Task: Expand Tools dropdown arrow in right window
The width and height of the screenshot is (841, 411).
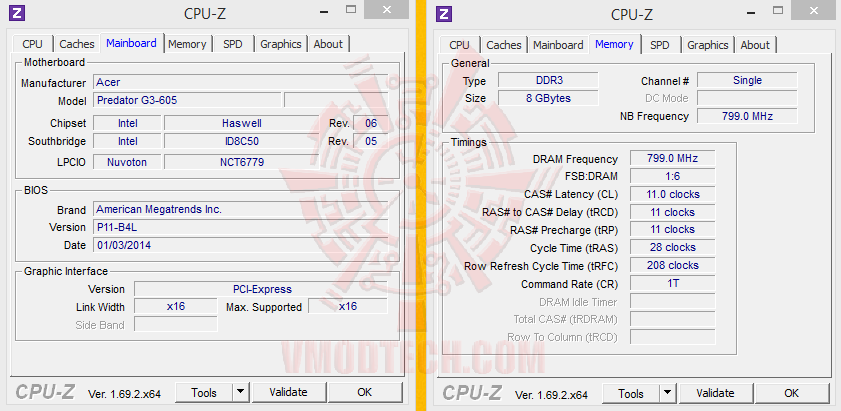Action: pyautogui.click(x=668, y=394)
